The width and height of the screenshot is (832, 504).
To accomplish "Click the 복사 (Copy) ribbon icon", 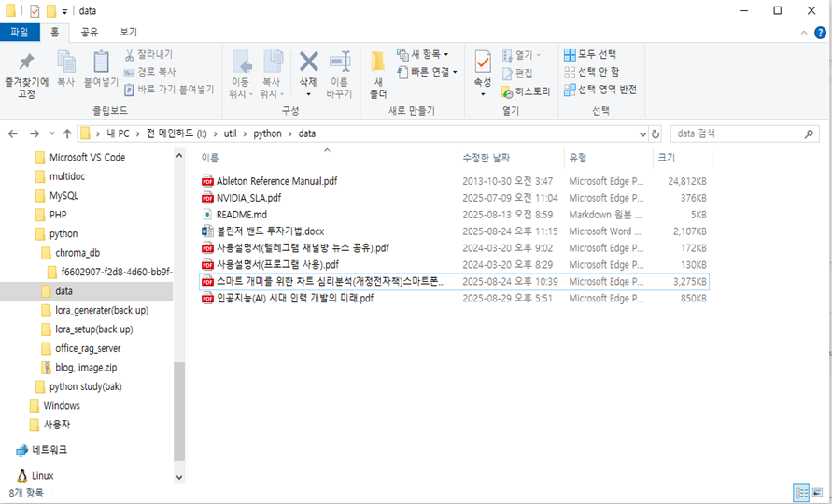I will (x=65, y=69).
